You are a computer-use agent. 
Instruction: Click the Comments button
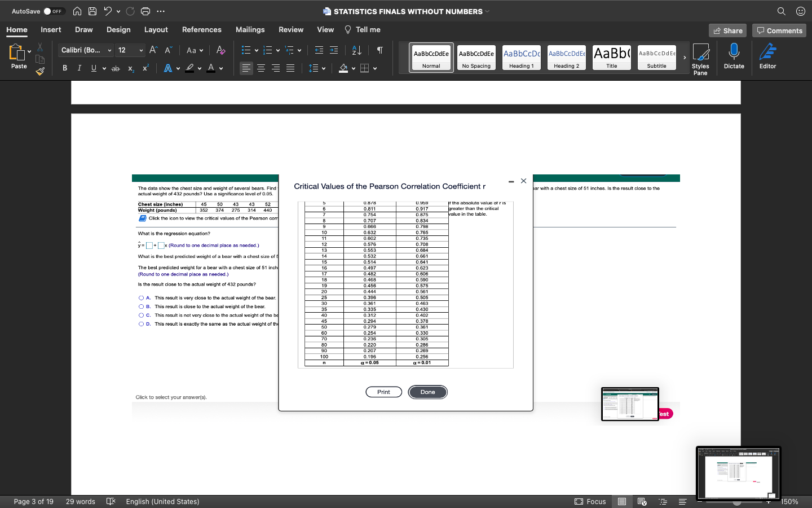point(779,30)
